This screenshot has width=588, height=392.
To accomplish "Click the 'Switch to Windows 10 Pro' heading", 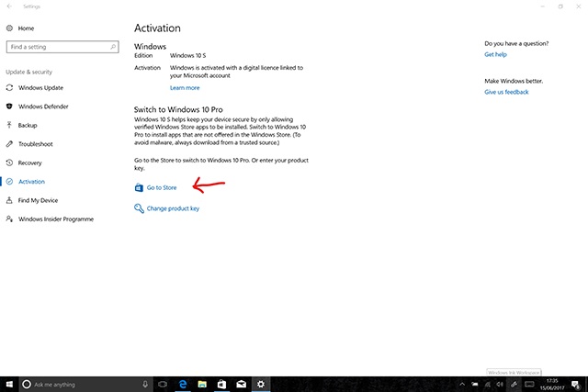I will [178, 109].
